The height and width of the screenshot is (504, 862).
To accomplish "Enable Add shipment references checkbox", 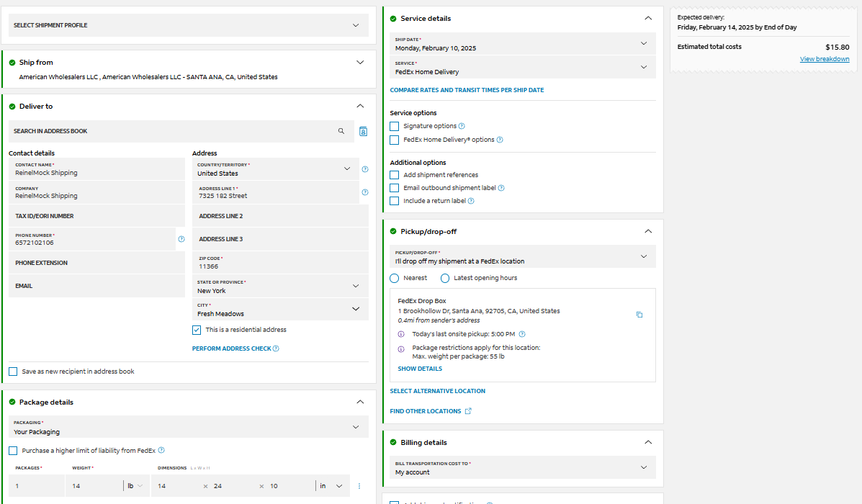I will [x=394, y=175].
